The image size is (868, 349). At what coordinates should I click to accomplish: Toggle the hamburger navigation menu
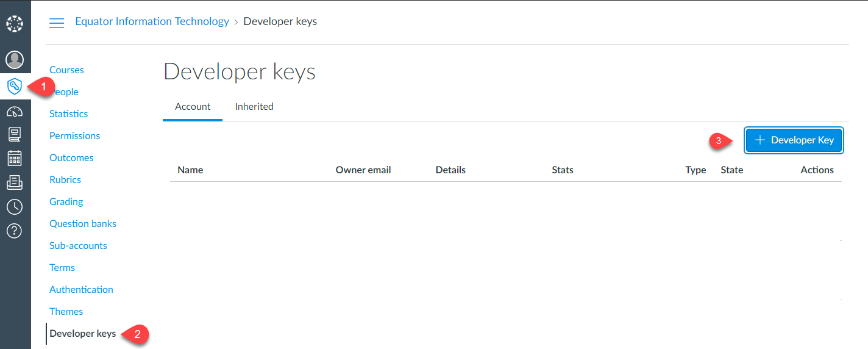pyautogui.click(x=57, y=23)
